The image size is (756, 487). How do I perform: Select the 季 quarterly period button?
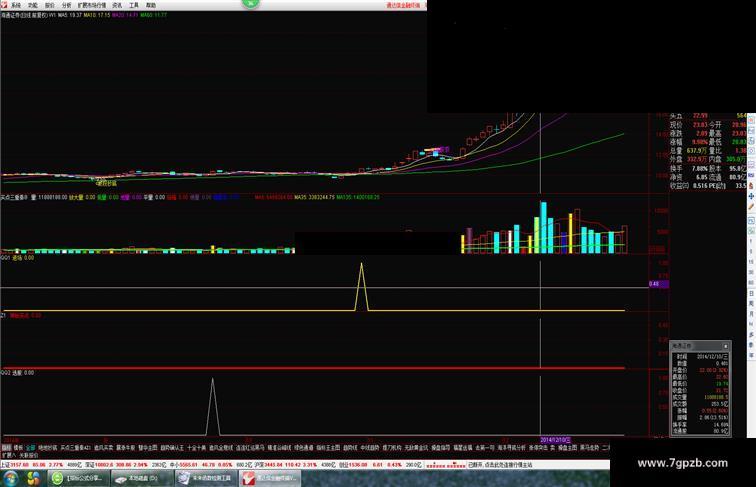[x=751, y=345]
